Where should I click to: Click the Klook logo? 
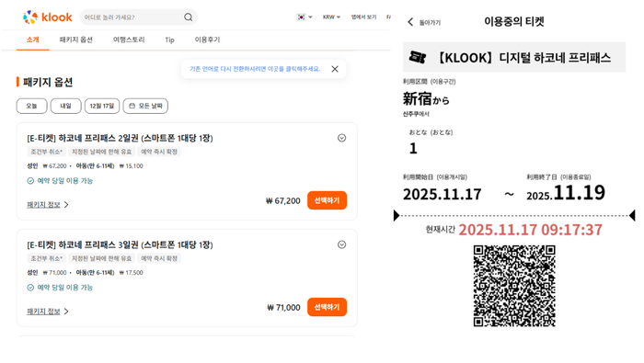tap(47, 17)
